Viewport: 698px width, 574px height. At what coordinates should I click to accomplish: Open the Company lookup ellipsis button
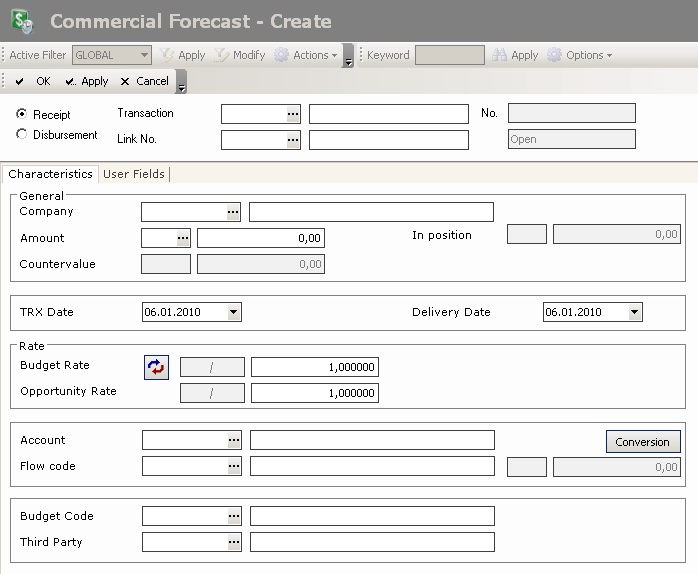pos(233,212)
